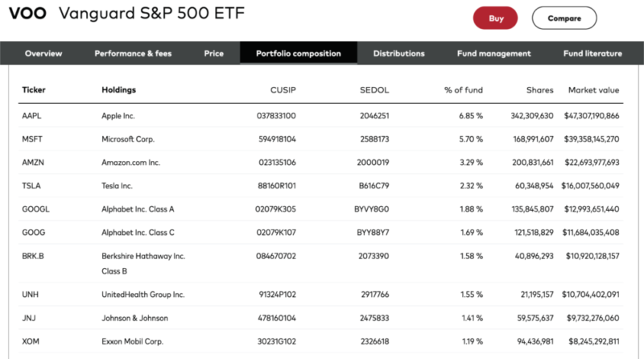Click the Tesla Inc. holding name

pyautogui.click(x=119, y=186)
